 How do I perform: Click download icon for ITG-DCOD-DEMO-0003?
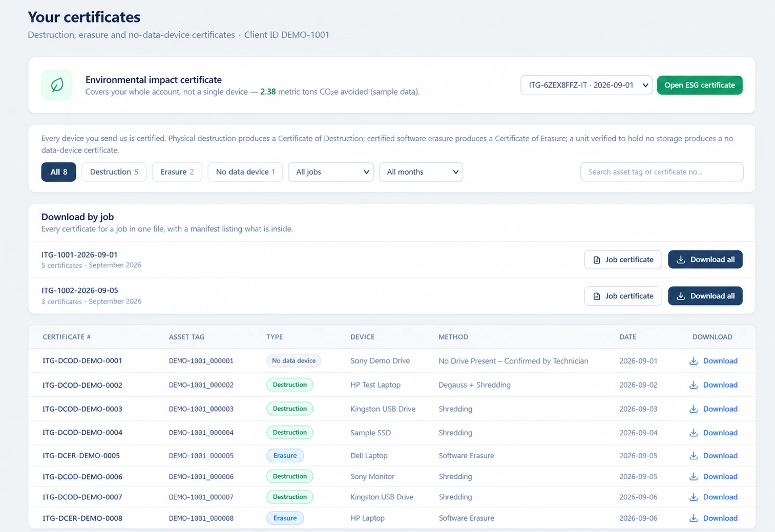pyautogui.click(x=694, y=409)
